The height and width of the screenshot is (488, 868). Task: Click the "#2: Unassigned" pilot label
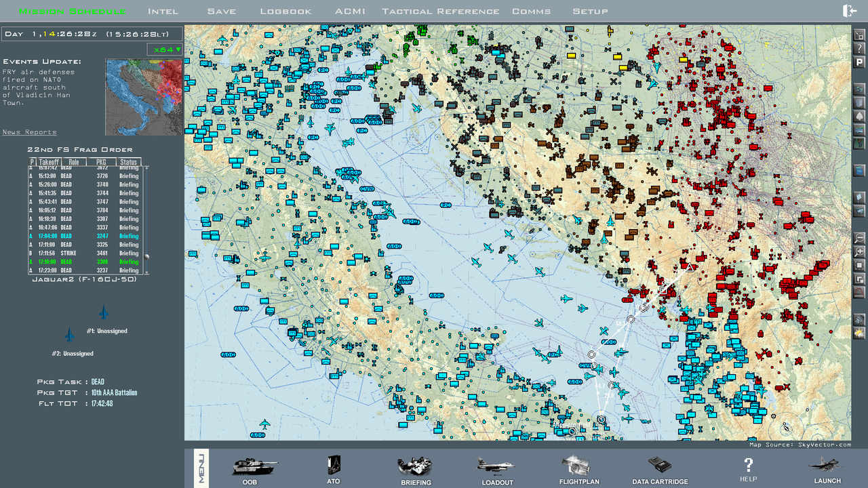(x=73, y=354)
